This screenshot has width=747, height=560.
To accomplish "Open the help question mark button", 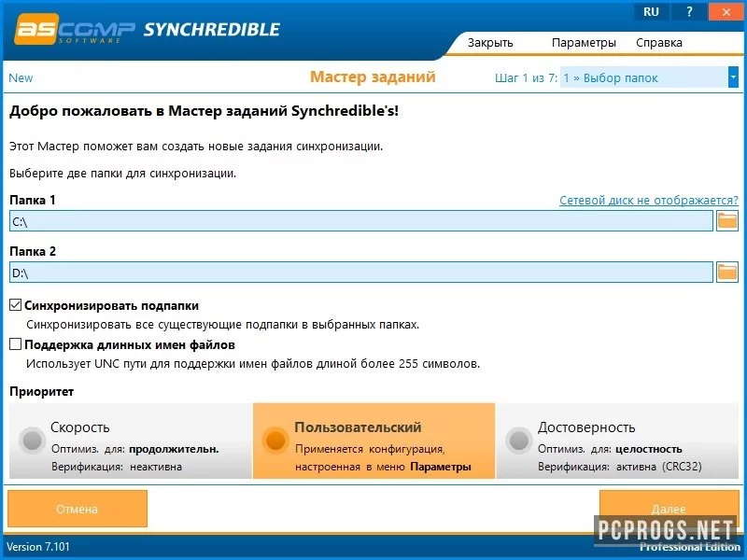I will click(689, 11).
